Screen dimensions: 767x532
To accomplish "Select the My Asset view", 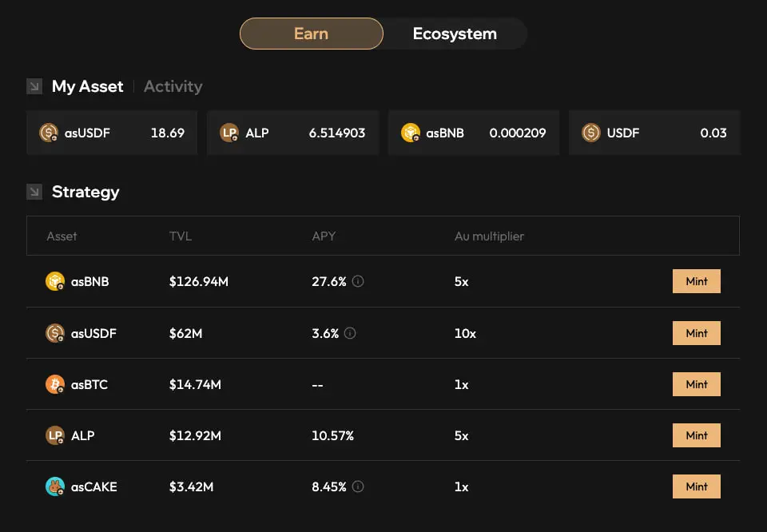I will pos(86,86).
